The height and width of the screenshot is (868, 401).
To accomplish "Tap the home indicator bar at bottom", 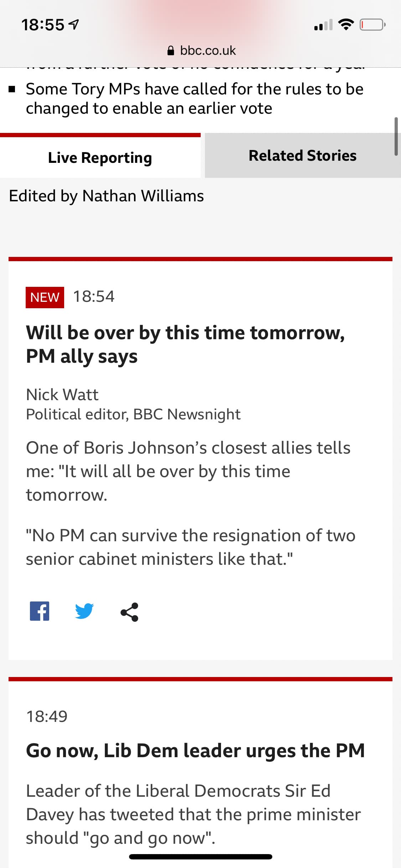I will point(201,857).
